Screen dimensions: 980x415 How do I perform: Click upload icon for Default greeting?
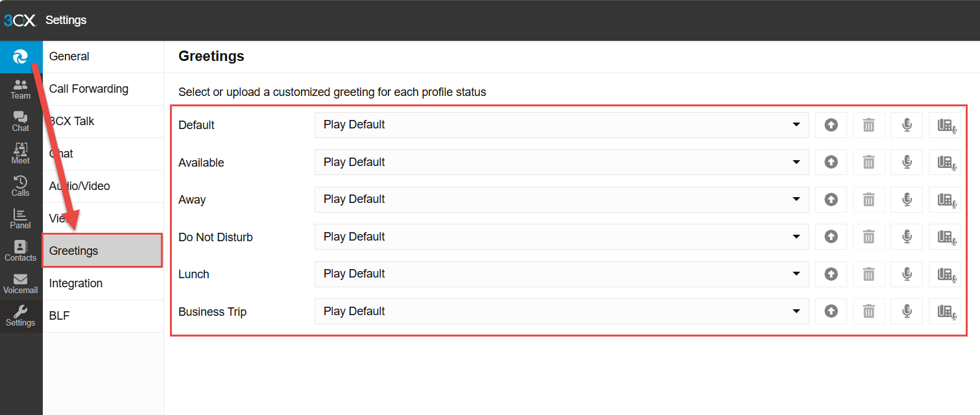(831, 125)
